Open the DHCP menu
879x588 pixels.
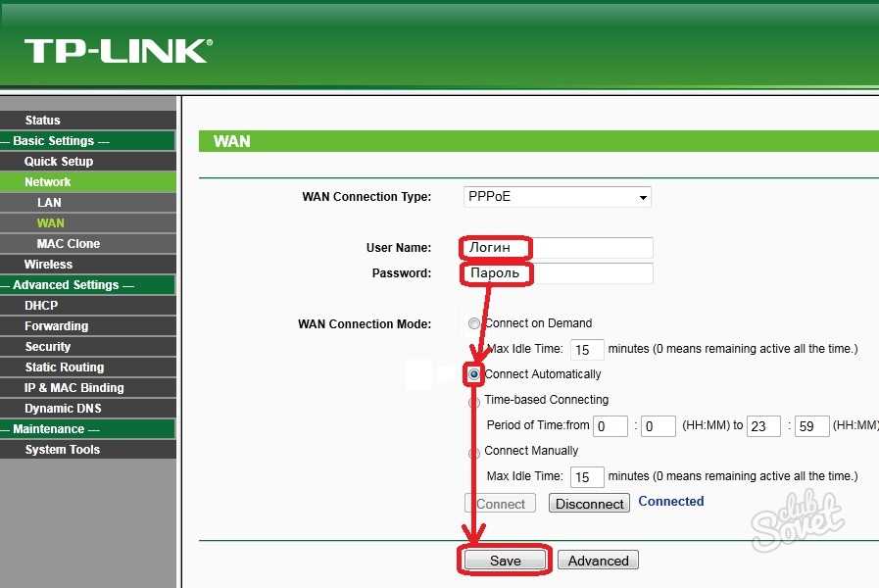click(x=88, y=306)
